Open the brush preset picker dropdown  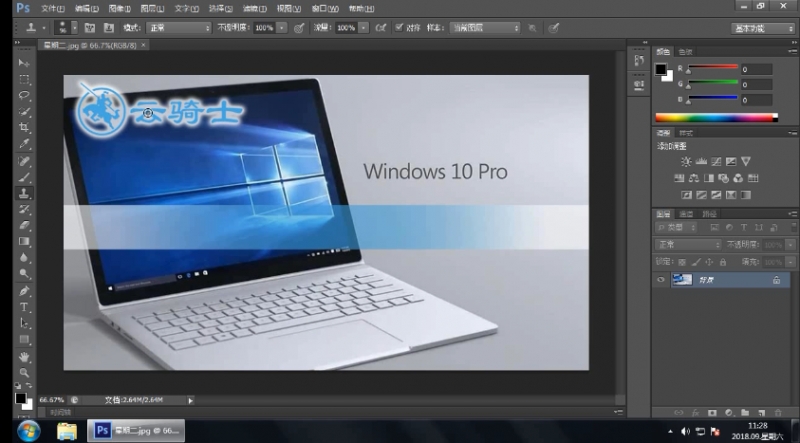(x=74, y=28)
